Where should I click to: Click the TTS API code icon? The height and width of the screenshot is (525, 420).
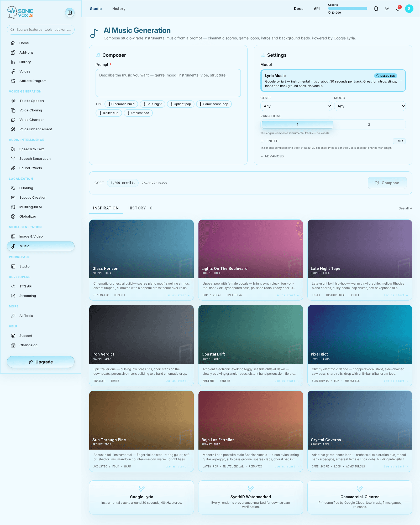pyautogui.click(x=13, y=286)
